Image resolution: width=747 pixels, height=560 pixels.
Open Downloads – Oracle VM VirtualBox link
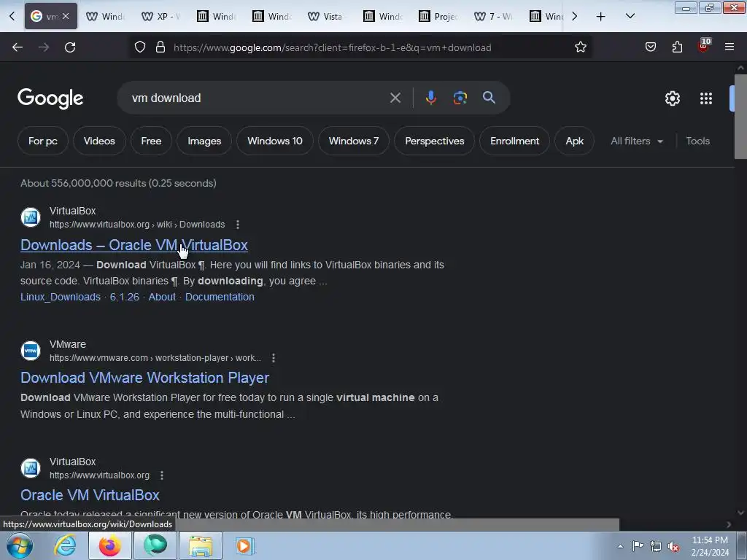coord(134,245)
